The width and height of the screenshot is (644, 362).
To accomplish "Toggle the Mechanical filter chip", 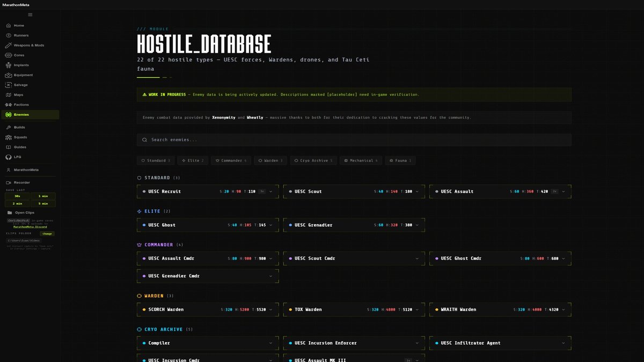I will tap(361, 160).
